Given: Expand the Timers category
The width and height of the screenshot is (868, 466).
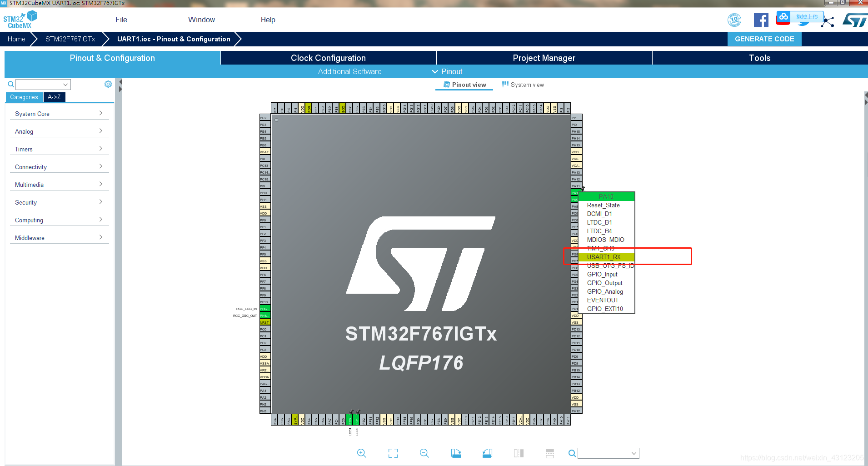Looking at the screenshot, I should [x=59, y=149].
